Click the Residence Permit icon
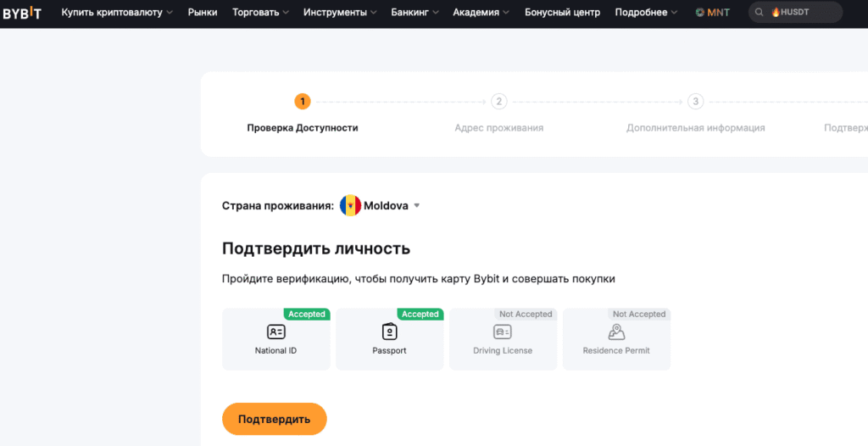The width and height of the screenshot is (868, 446). point(616,332)
